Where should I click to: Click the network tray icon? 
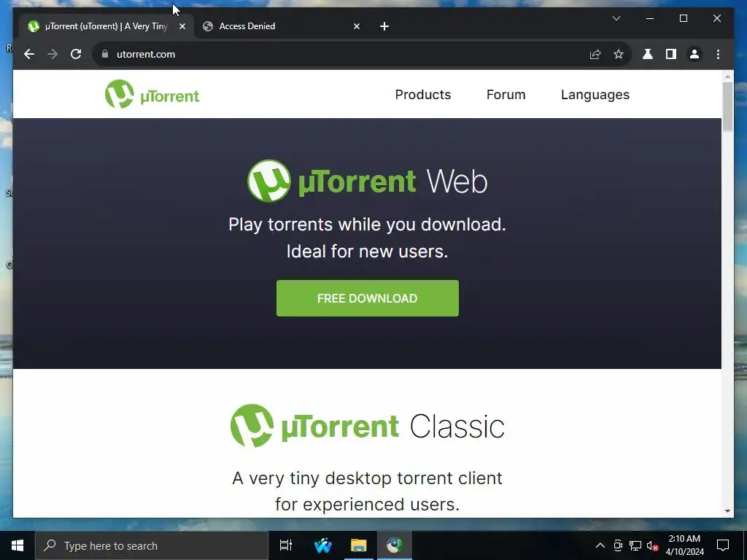click(x=635, y=545)
